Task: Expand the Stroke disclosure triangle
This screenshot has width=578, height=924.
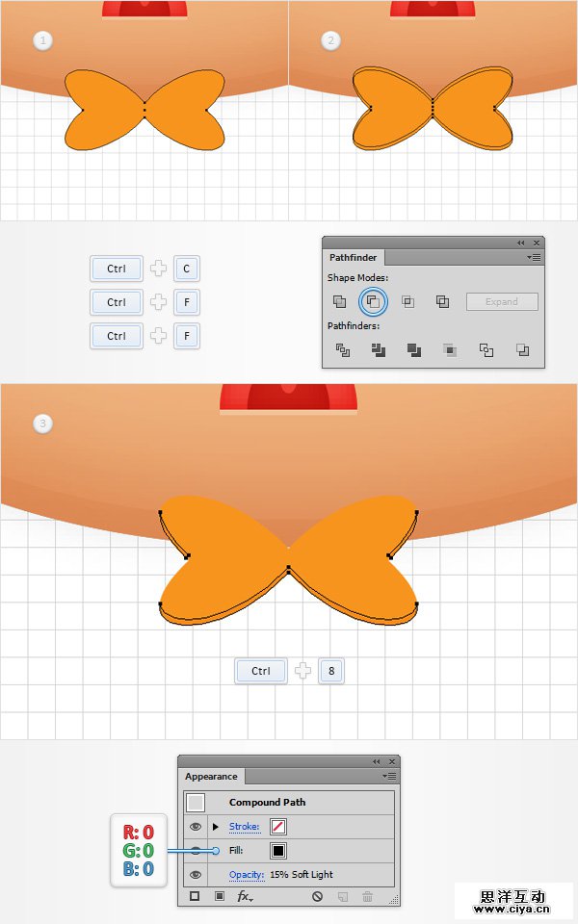Action: (x=216, y=827)
